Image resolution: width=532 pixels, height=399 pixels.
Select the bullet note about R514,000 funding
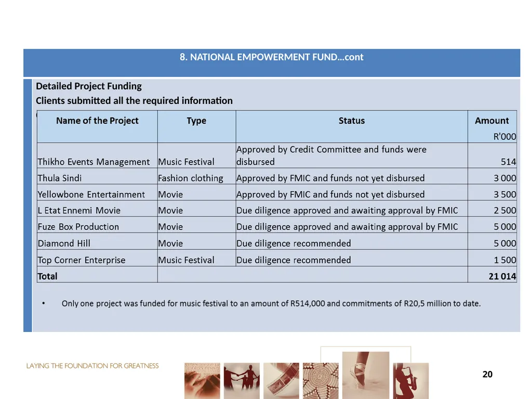(271, 303)
